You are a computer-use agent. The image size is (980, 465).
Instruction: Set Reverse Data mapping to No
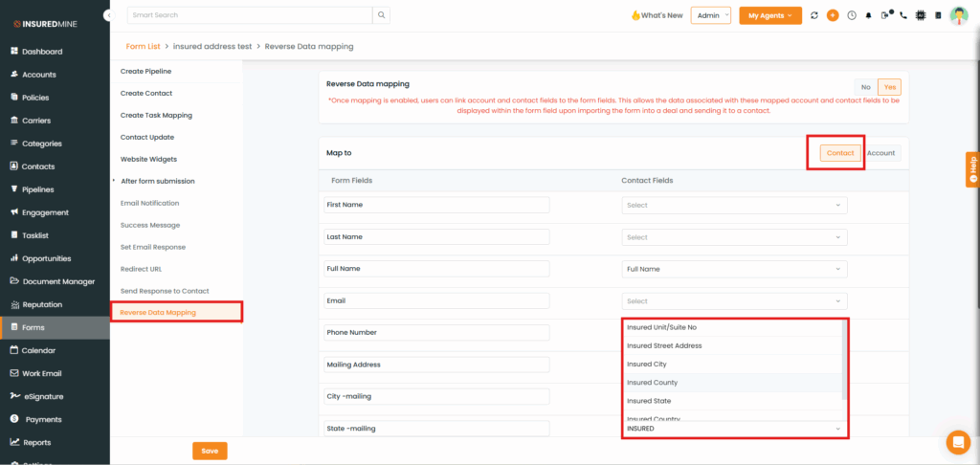(866, 87)
